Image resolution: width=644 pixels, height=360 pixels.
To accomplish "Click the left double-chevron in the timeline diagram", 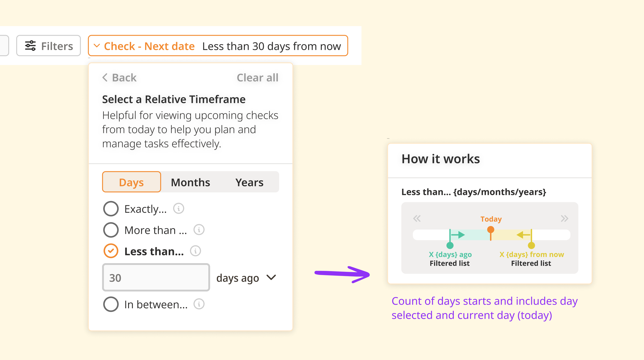I will [x=417, y=218].
